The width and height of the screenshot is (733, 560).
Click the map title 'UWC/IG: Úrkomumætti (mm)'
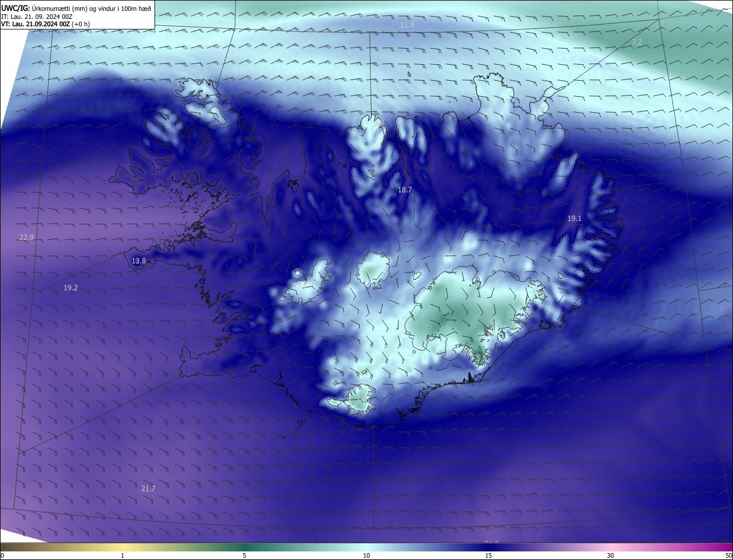tap(43, 8)
